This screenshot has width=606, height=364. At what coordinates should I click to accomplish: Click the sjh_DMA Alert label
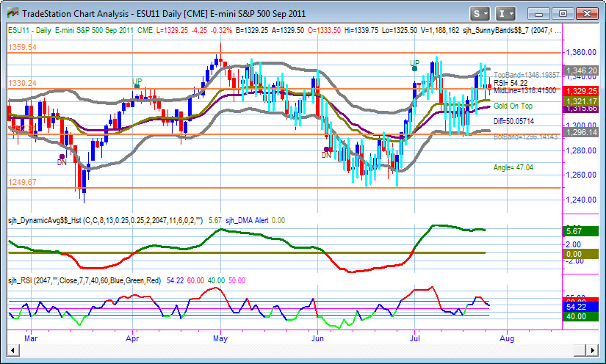(247, 220)
